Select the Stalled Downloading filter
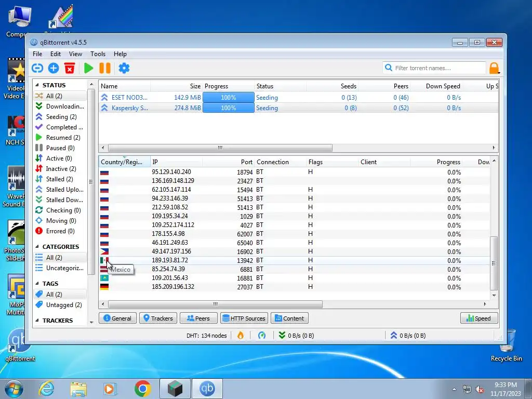This screenshot has width=532, height=399. click(60, 200)
